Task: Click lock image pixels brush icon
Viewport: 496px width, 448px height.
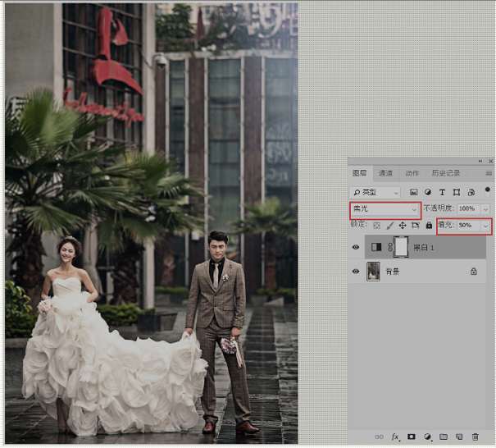Action: pyautogui.click(x=390, y=226)
